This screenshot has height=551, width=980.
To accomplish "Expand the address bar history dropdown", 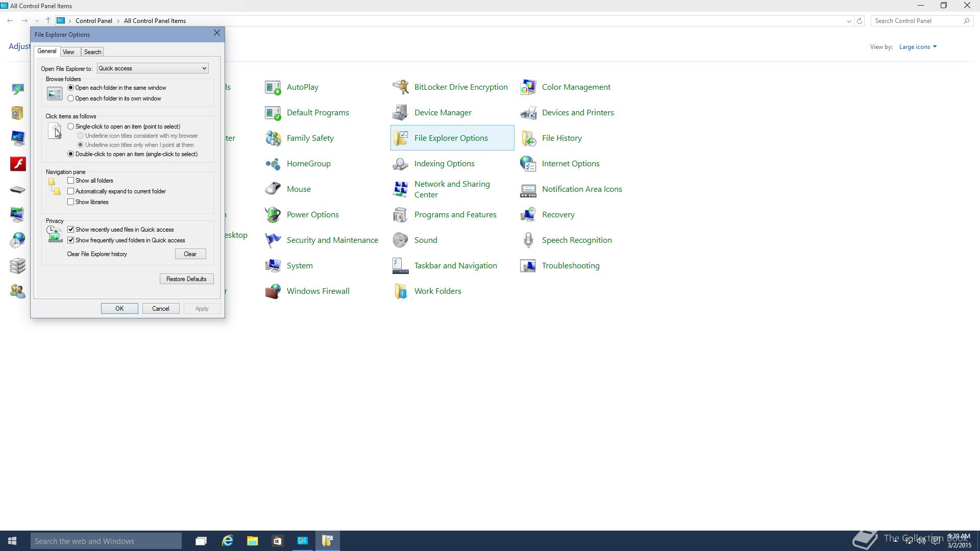I will [x=849, y=21].
